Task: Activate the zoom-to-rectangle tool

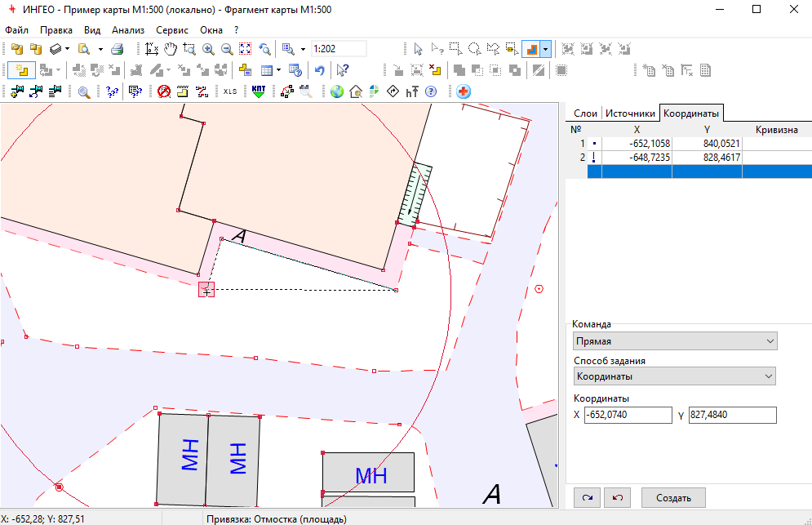Action: 189,49
